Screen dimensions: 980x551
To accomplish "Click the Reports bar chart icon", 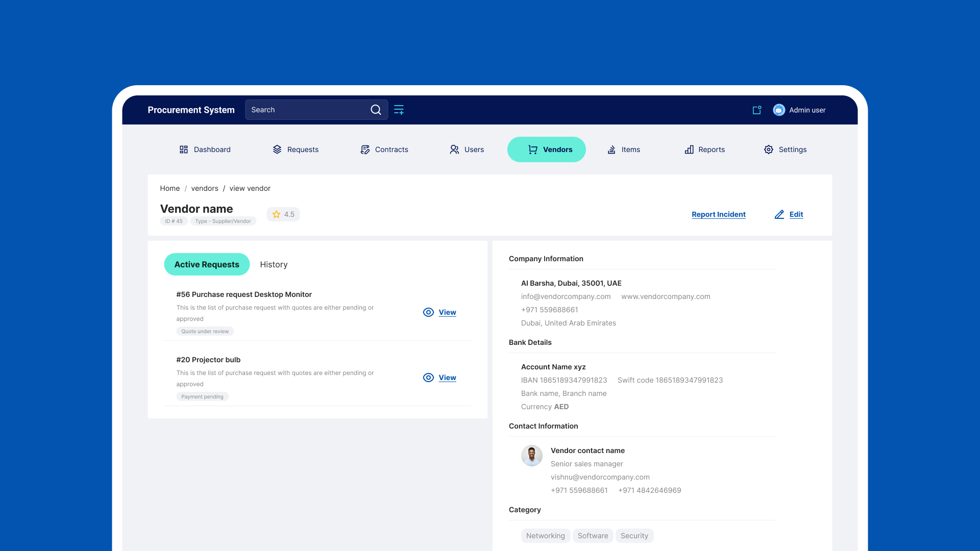I will click(689, 149).
